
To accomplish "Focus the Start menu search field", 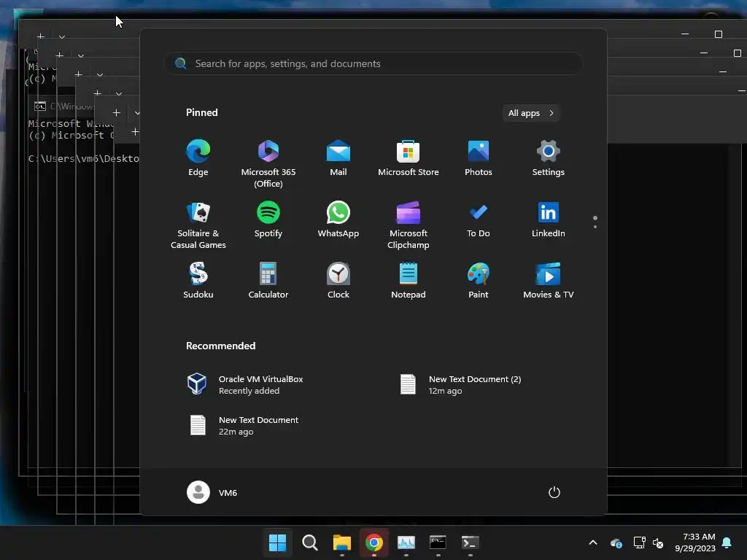I will [373, 64].
